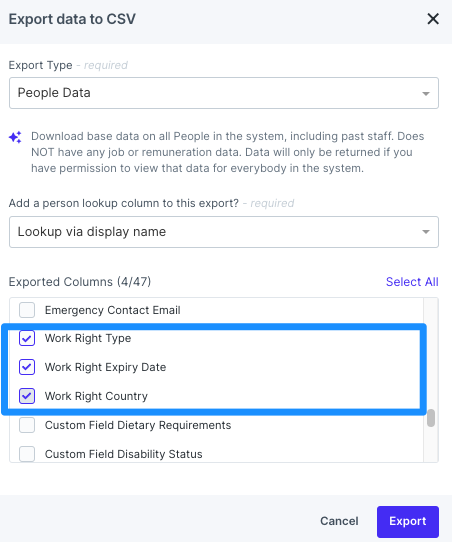Click the Select All link
The image size is (452, 542).
(x=412, y=282)
